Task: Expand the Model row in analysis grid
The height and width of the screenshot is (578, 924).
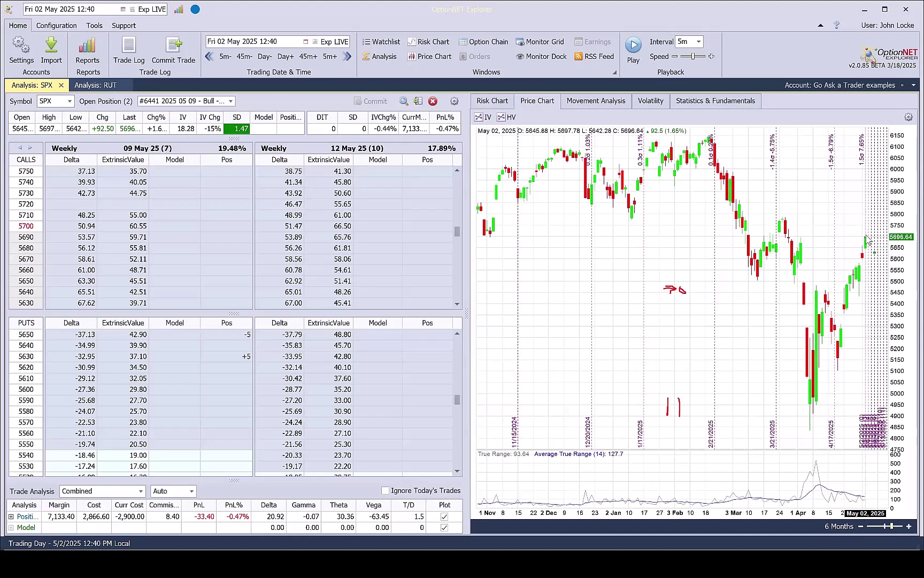Action: (11, 528)
